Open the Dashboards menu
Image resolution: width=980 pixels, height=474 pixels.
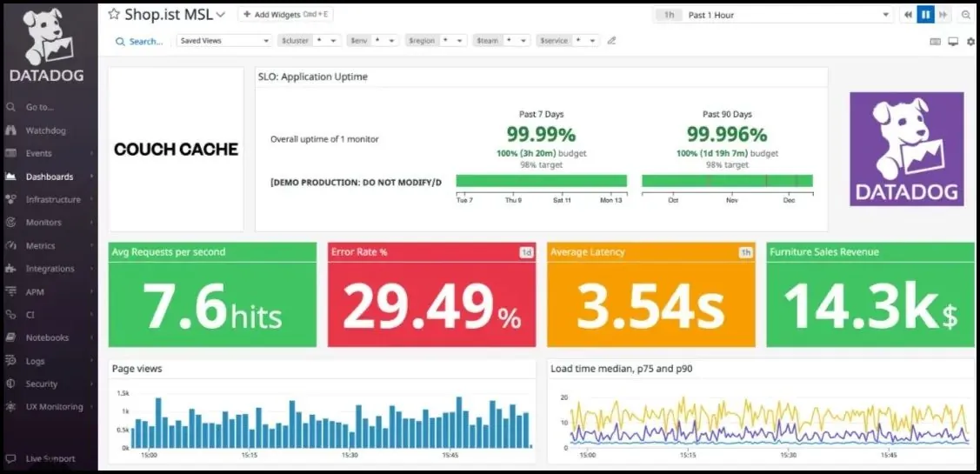coord(50,177)
